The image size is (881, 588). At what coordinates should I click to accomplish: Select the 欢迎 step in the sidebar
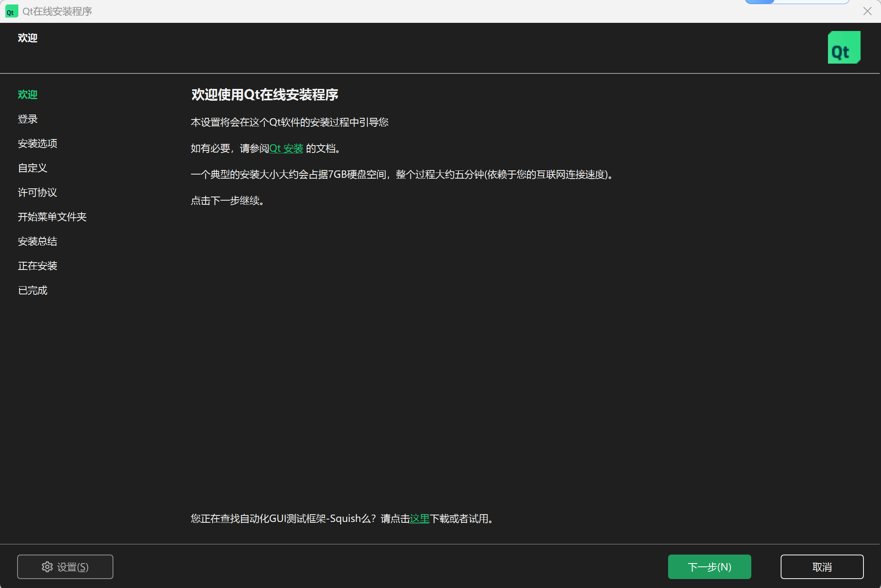[x=28, y=94]
